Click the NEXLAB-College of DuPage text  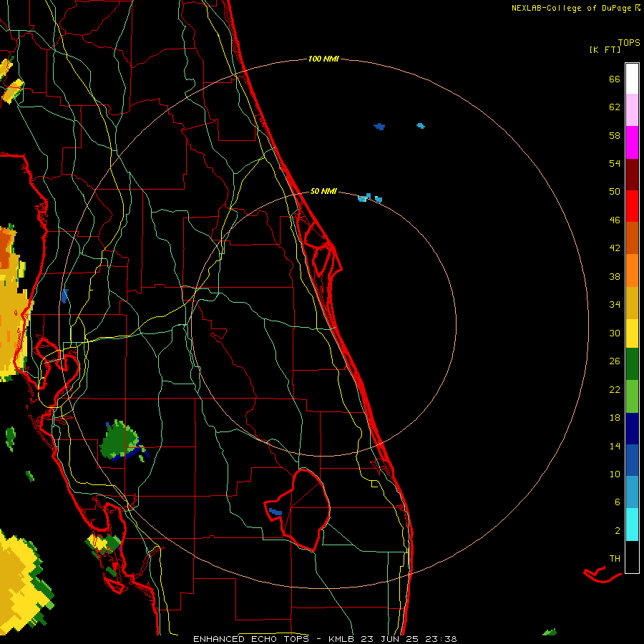click(x=572, y=8)
